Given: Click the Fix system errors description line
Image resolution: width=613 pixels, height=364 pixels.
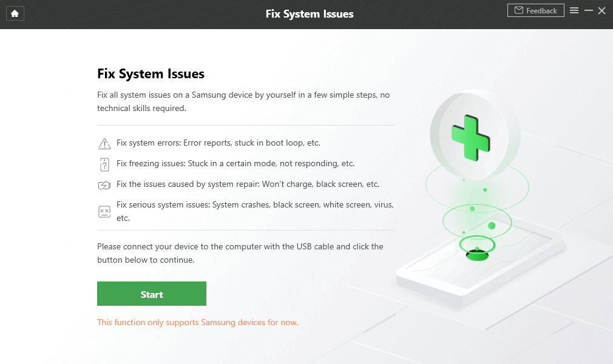Looking at the screenshot, I should [x=218, y=143].
